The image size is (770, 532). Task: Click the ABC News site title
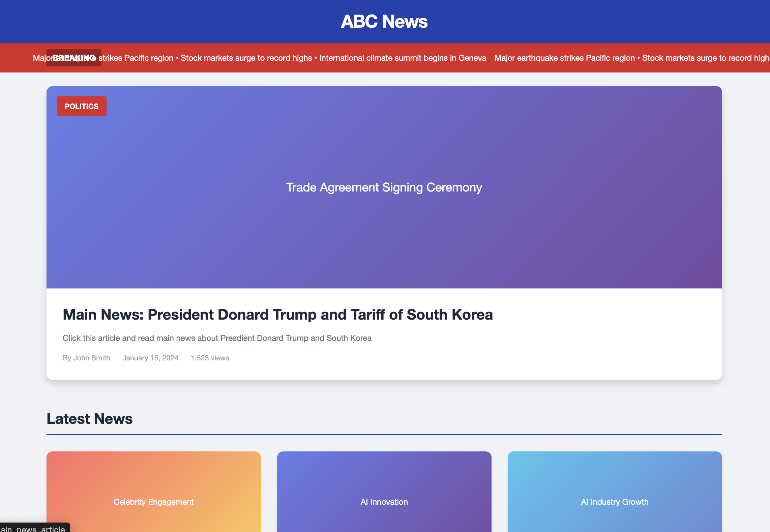click(384, 22)
